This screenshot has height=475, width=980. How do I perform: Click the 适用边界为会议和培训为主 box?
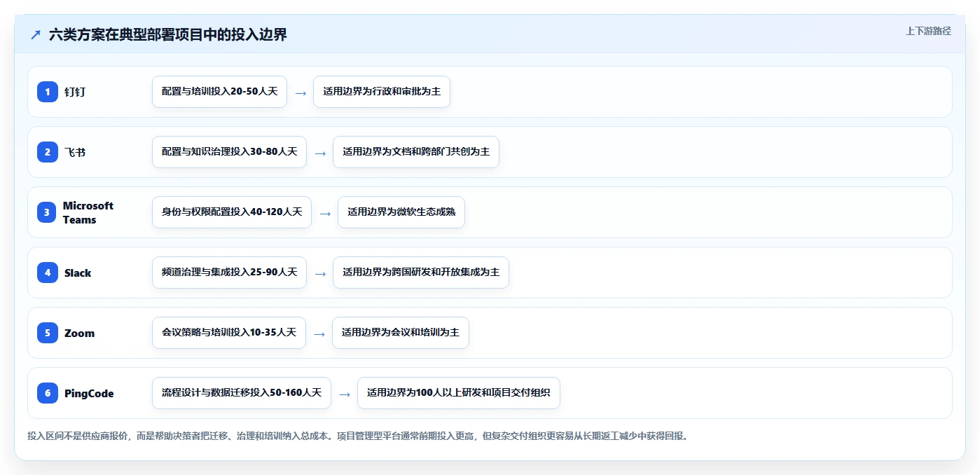coord(401,333)
